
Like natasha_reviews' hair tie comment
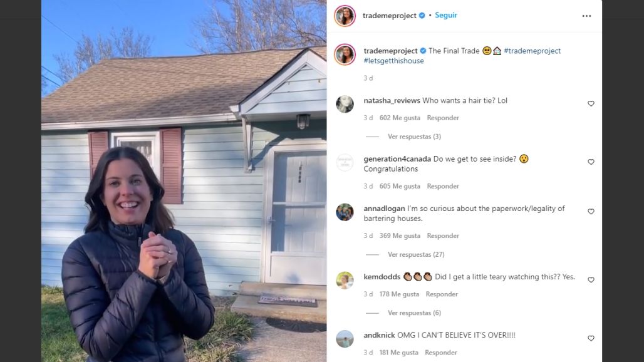click(591, 103)
